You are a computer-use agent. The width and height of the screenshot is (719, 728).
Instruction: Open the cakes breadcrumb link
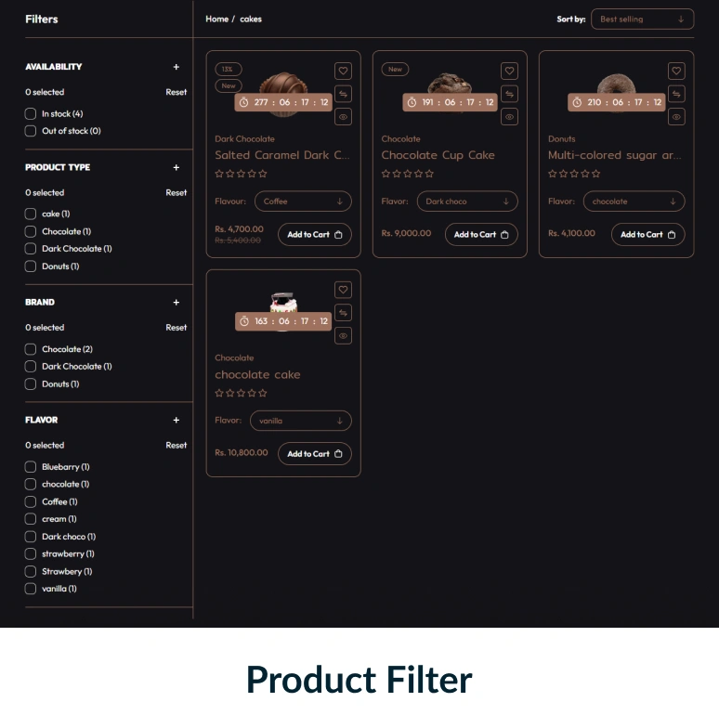pyautogui.click(x=251, y=19)
